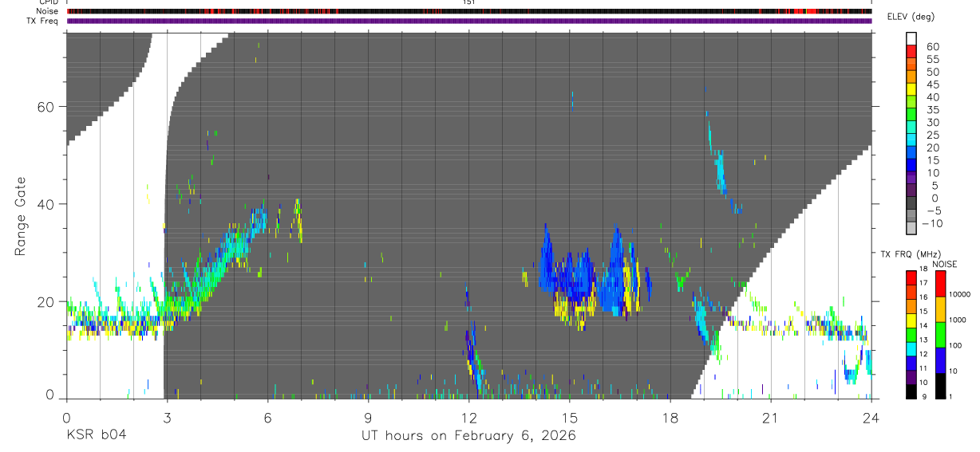
Task: Click the 'KSR b04' station label
Action: click(96, 435)
